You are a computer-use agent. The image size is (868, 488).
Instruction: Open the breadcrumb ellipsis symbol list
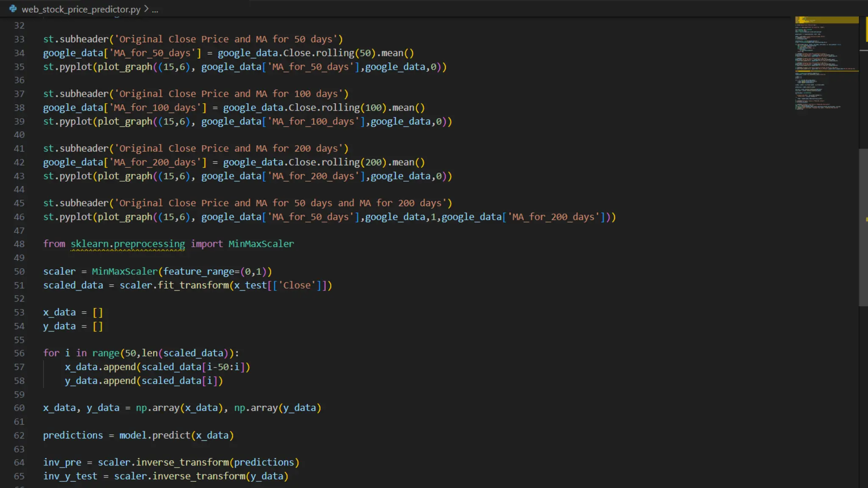pyautogui.click(x=155, y=10)
